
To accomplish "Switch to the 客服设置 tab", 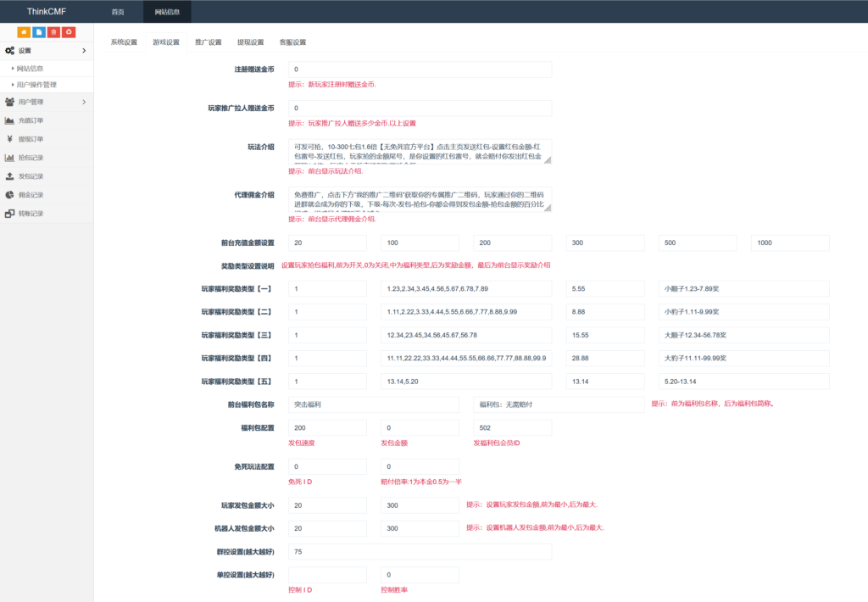I will [x=292, y=42].
